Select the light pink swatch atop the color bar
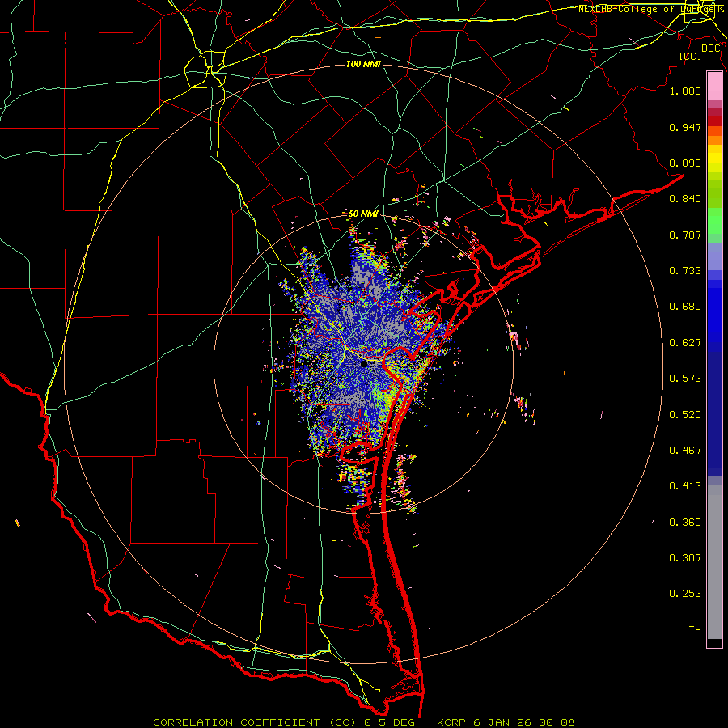Screen dimensions: 728x728 (714, 87)
